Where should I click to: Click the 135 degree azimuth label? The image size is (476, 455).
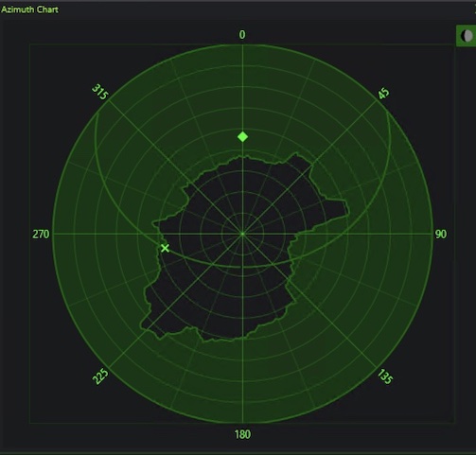[x=385, y=376]
